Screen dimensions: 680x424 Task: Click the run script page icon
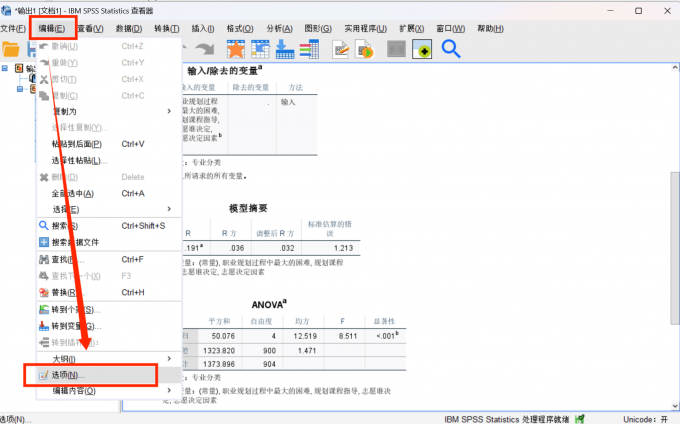coord(365,49)
